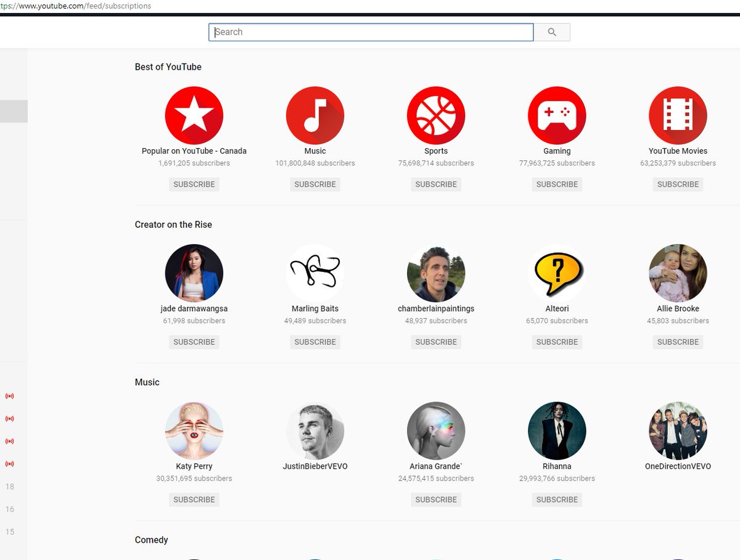Subscribe to Rihanna
Screen dimensions: 740x560
pyautogui.click(x=557, y=500)
